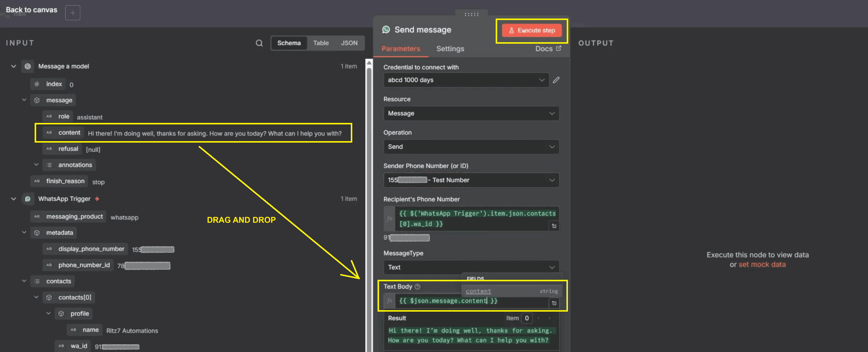The image size is (868, 352).
Task: Switch input view to Schema
Action: 289,43
